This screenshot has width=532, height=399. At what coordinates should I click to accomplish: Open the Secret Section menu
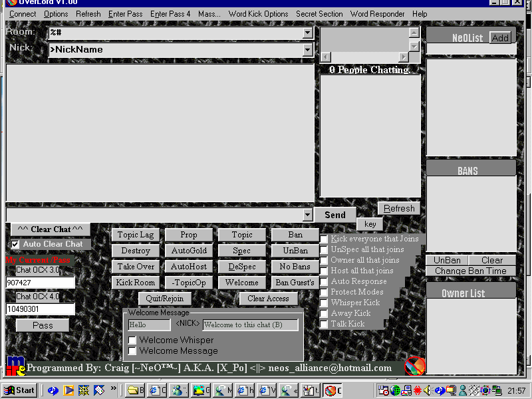tap(319, 14)
